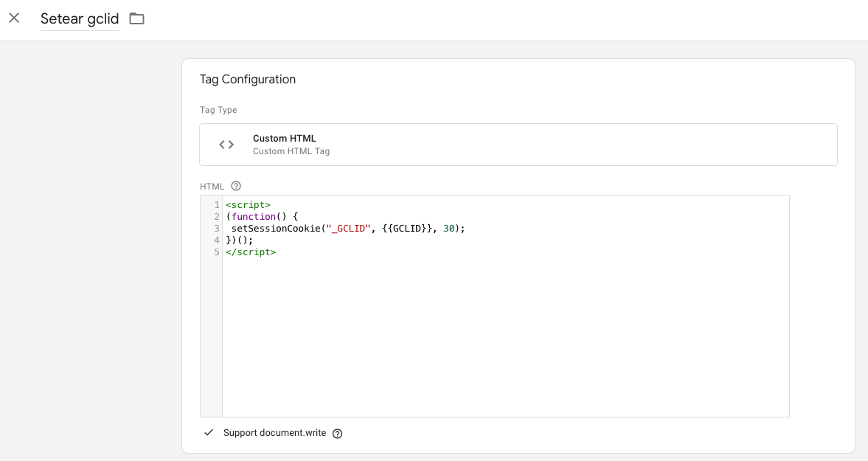Click the code brackets Custom HTML icon

(x=226, y=145)
